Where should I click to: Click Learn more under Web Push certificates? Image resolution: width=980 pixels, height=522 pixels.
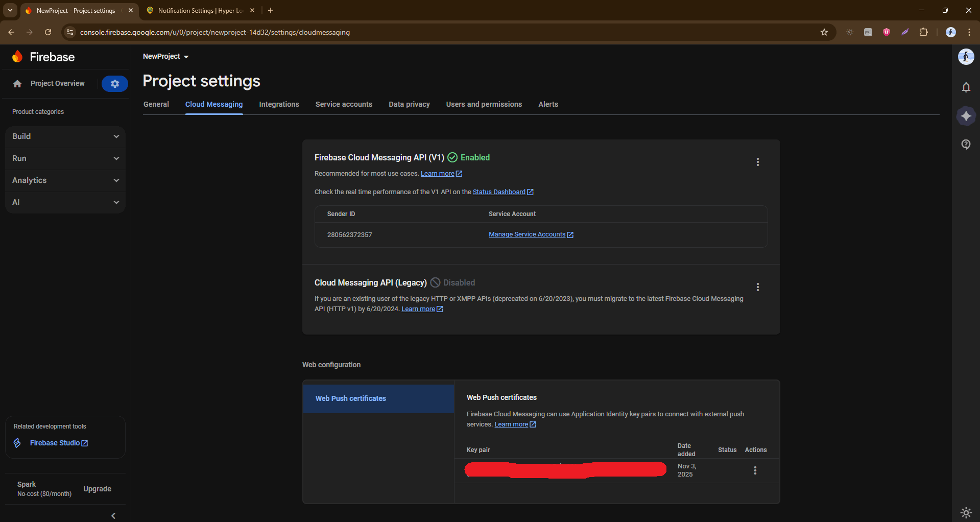coord(515,424)
